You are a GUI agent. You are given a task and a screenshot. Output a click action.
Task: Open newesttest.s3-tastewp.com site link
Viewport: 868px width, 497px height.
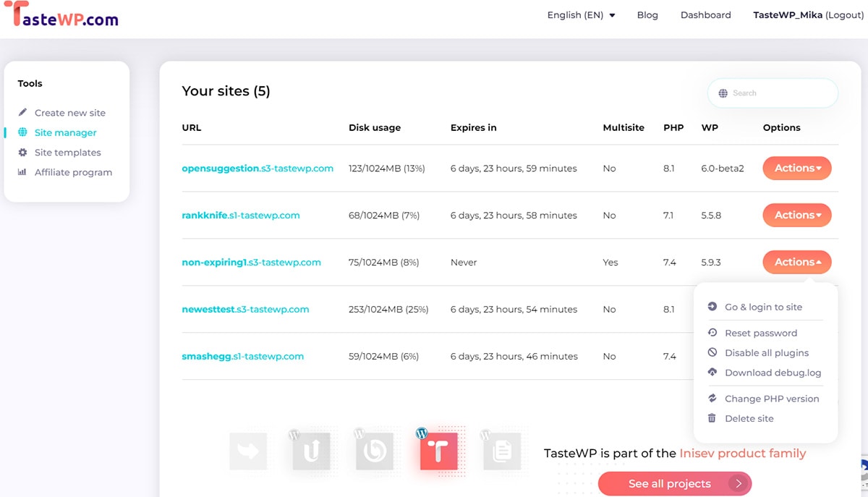pos(245,310)
